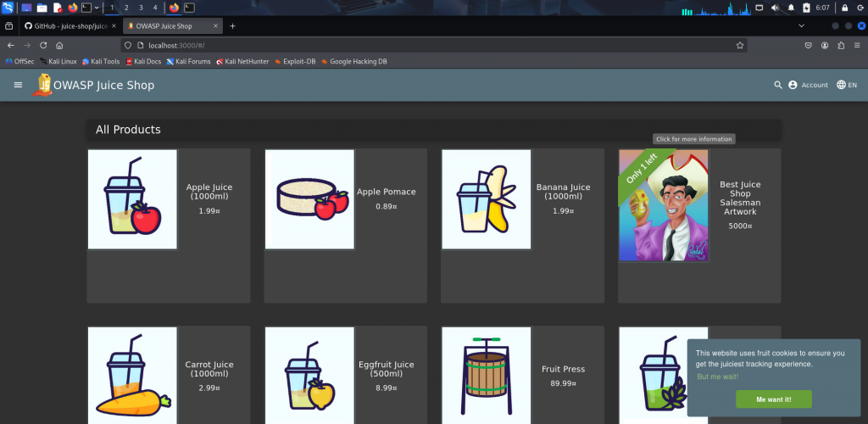Open the battery power manager icon

pos(807,8)
